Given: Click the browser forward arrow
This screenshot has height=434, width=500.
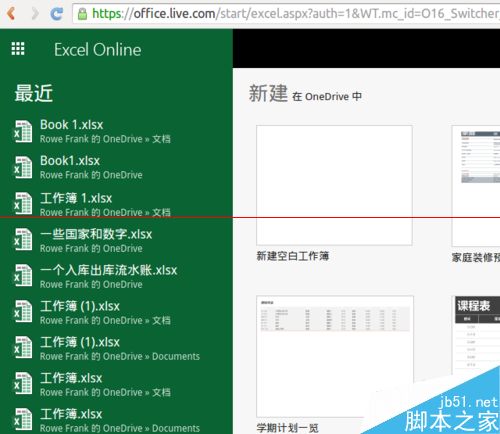Looking at the screenshot, I should (35, 13).
